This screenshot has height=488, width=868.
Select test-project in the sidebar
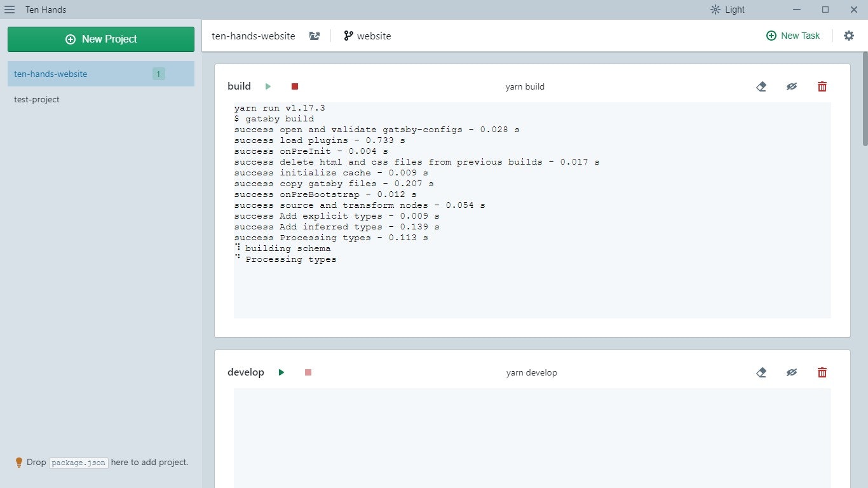point(101,99)
